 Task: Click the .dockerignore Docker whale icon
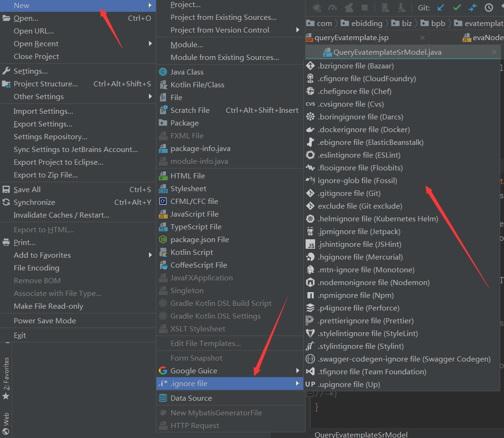tap(310, 130)
